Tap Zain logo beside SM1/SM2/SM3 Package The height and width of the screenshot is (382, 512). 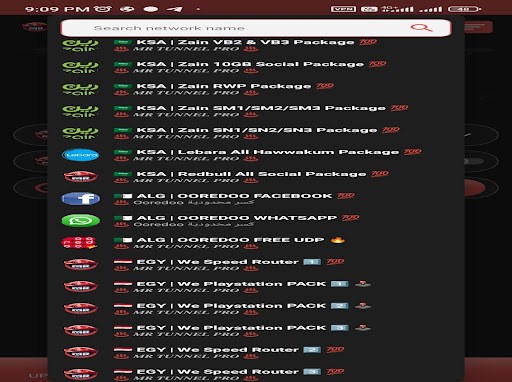80,111
